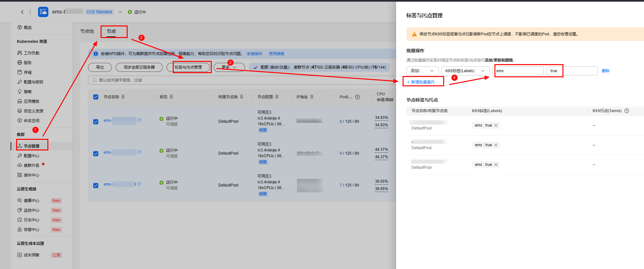Sort the table by 节点名称 column
This screenshot has height=269, width=644.
pos(123,97)
